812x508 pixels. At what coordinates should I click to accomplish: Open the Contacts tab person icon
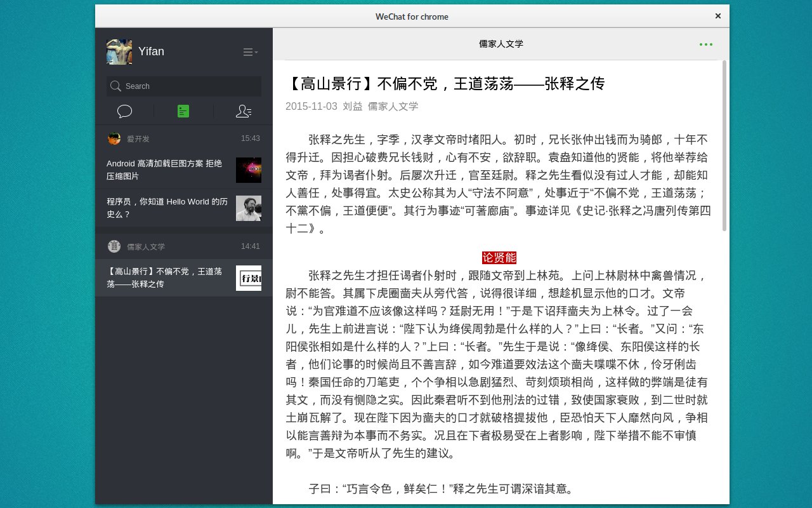[244, 112]
